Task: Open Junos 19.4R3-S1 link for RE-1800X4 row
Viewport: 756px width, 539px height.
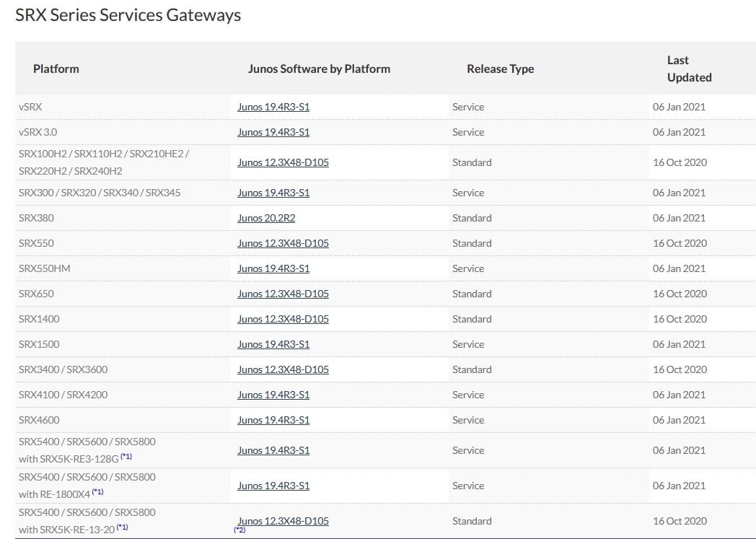Action: (273, 486)
